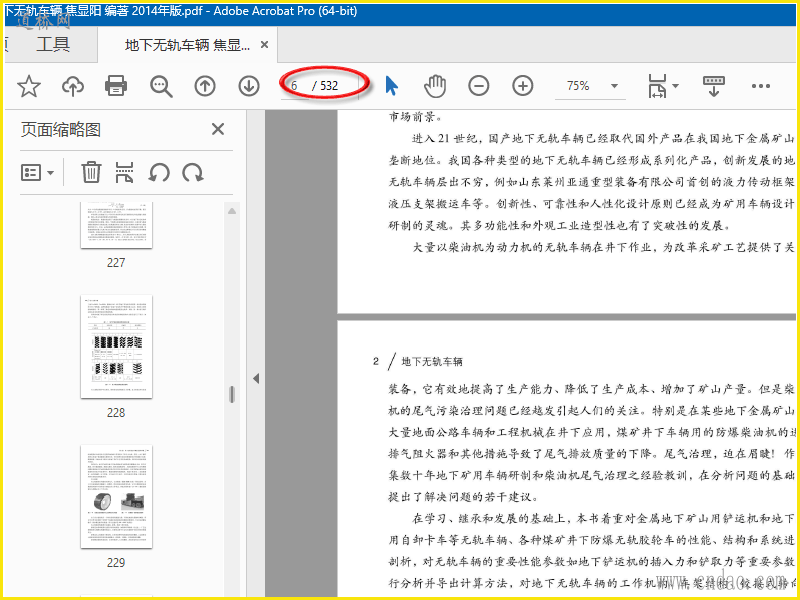Switch to the 工具 tab
Viewport: 800px width, 600px height.
point(53,44)
